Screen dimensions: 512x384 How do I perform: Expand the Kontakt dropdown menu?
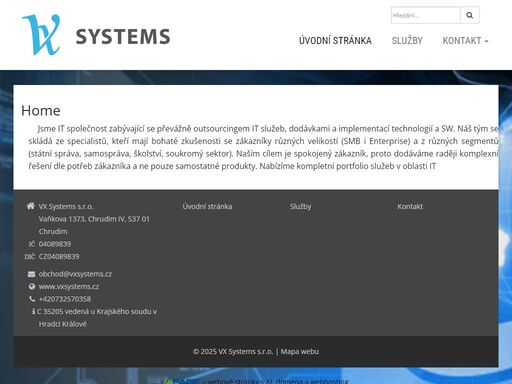point(465,41)
